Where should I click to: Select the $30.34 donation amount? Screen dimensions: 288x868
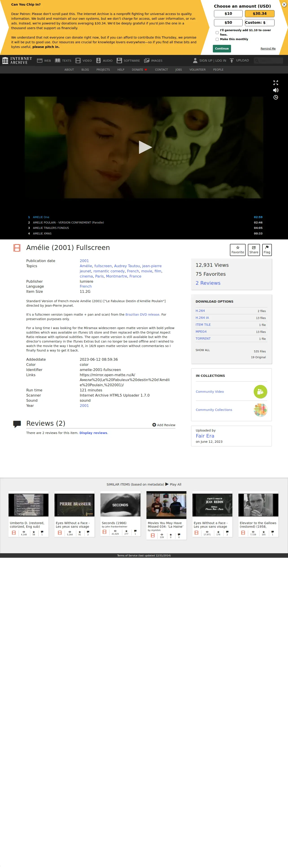(260, 13)
